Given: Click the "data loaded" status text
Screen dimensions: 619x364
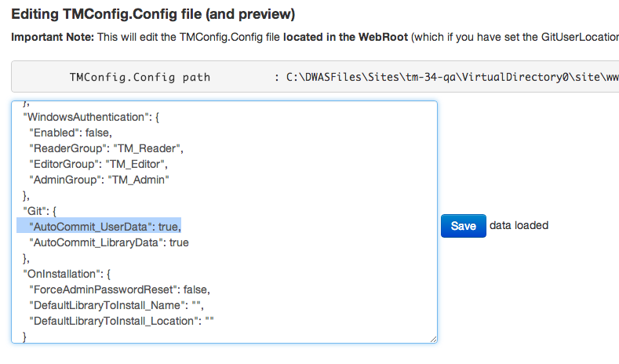Looking at the screenshot, I should coord(519,225).
